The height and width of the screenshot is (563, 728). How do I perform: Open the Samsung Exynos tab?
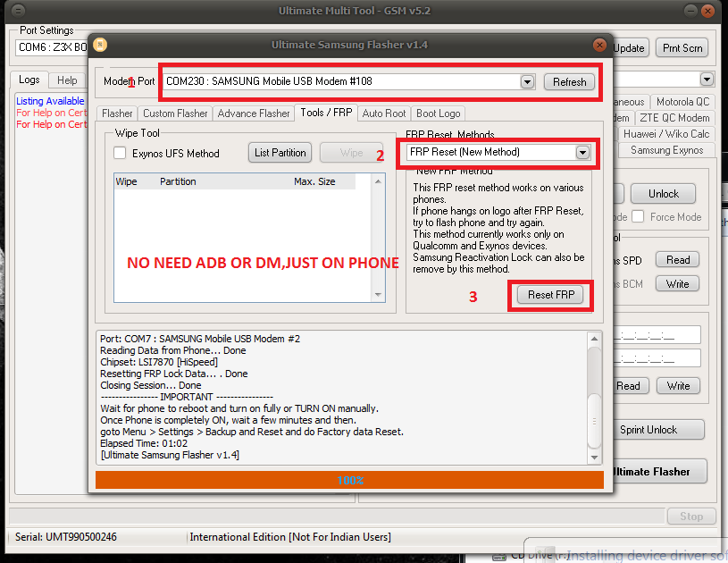coord(666,150)
